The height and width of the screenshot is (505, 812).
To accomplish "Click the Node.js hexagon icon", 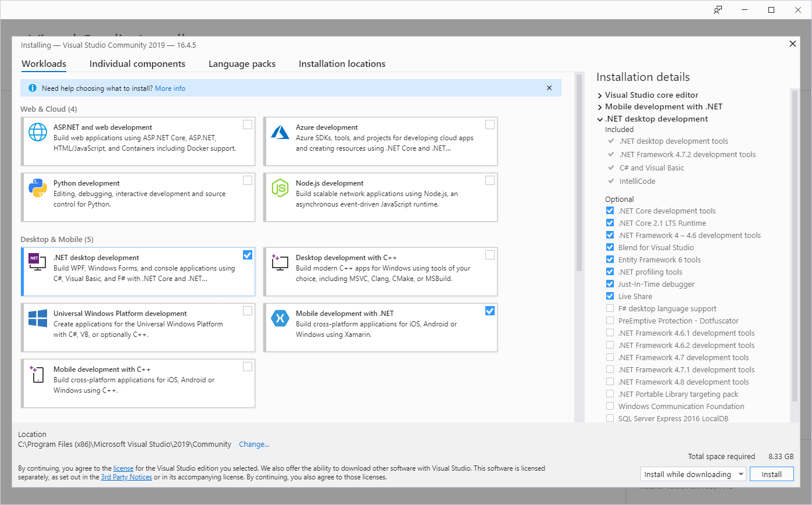I will (x=280, y=188).
